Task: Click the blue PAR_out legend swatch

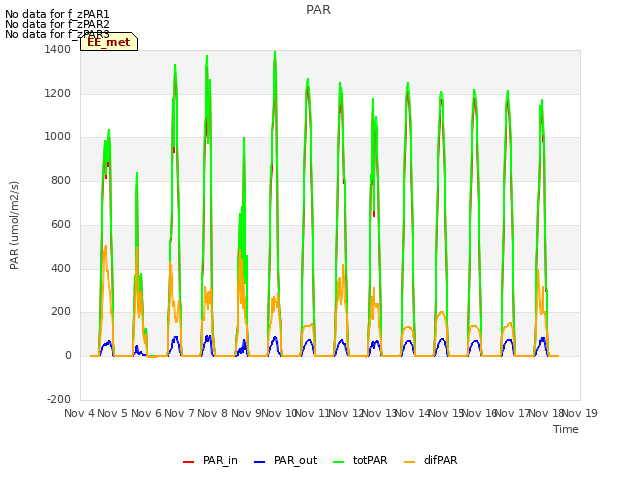Action: [x=259, y=462]
